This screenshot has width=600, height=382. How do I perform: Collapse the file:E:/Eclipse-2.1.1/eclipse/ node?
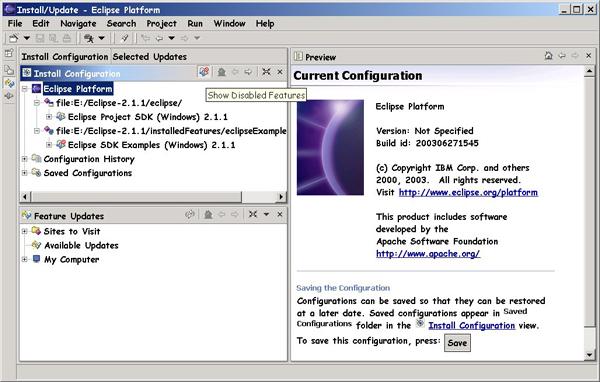(x=37, y=103)
